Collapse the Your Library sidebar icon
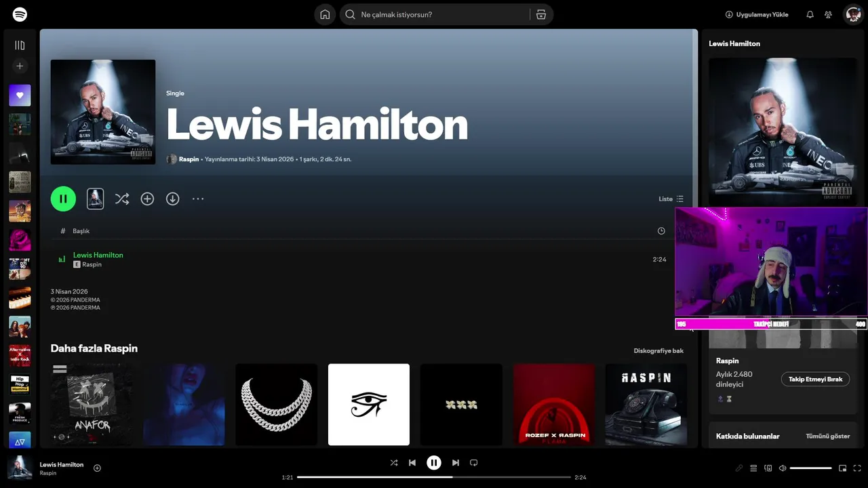Viewport: 868px width, 488px height. [x=20, y=45]
